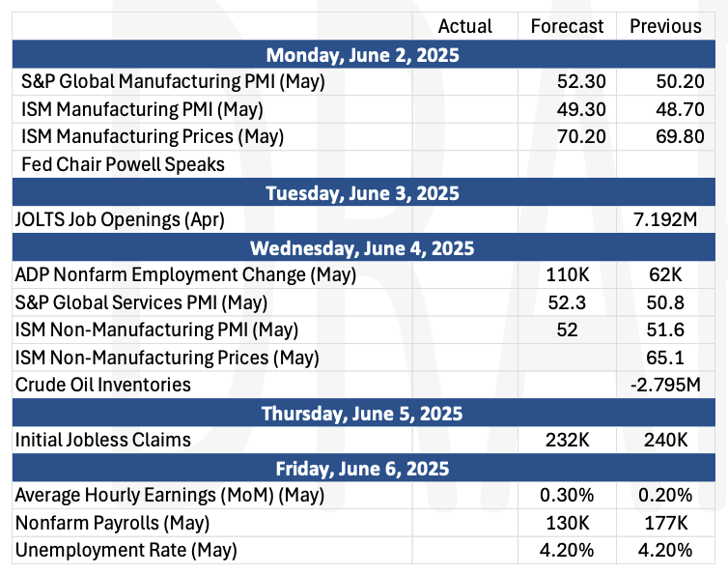Select Average Hourly Earnings (MoM) (May) label

(170, 495)
